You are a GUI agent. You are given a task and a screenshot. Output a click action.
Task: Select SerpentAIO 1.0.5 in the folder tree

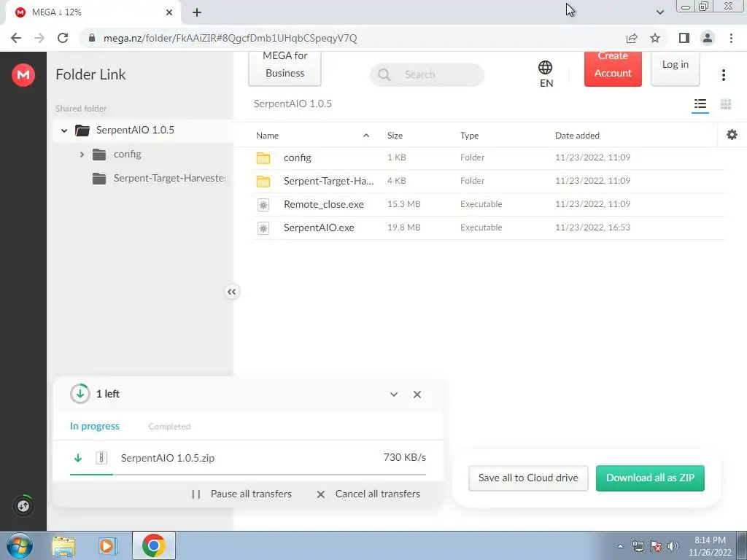coord(135,130)
